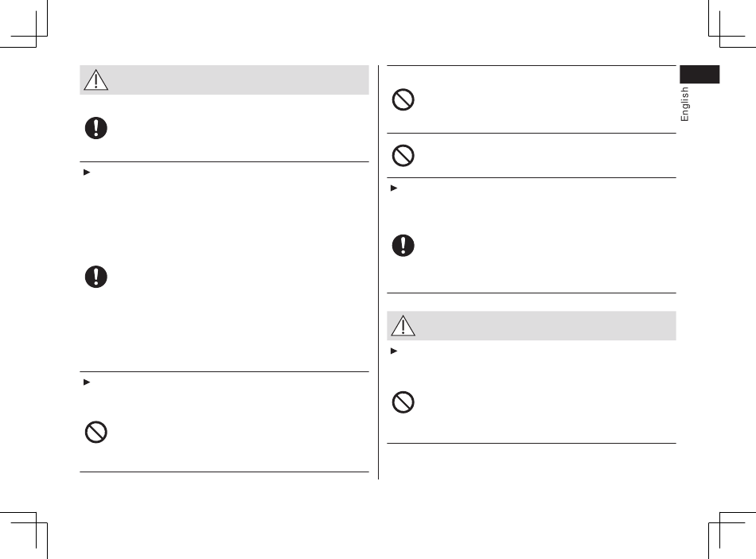756x559 pixels.
Task: Click the mandatory exclamation icon directly below the left banner
Action: (96, 128)
